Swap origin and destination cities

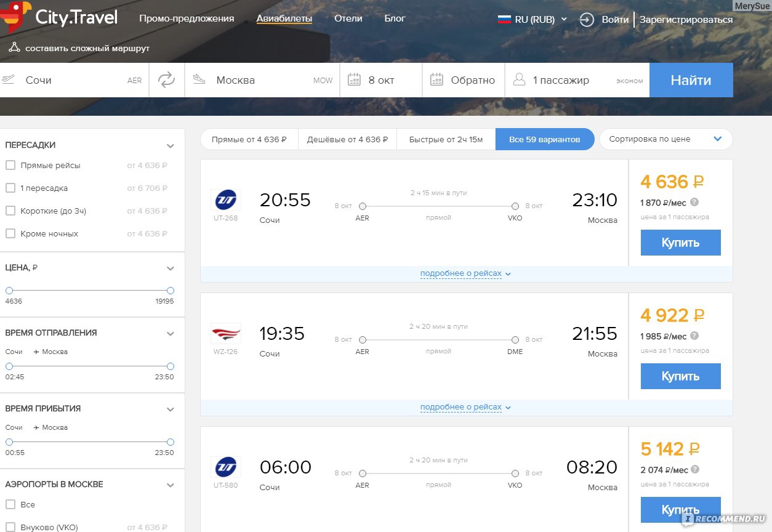click(166, 80)
